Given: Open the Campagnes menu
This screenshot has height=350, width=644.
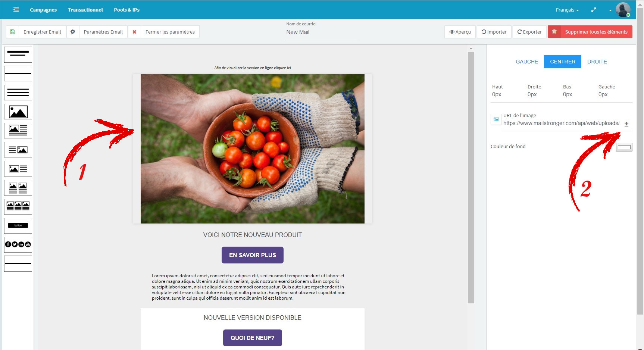Looking at the screenshot, I should [43, 10].
